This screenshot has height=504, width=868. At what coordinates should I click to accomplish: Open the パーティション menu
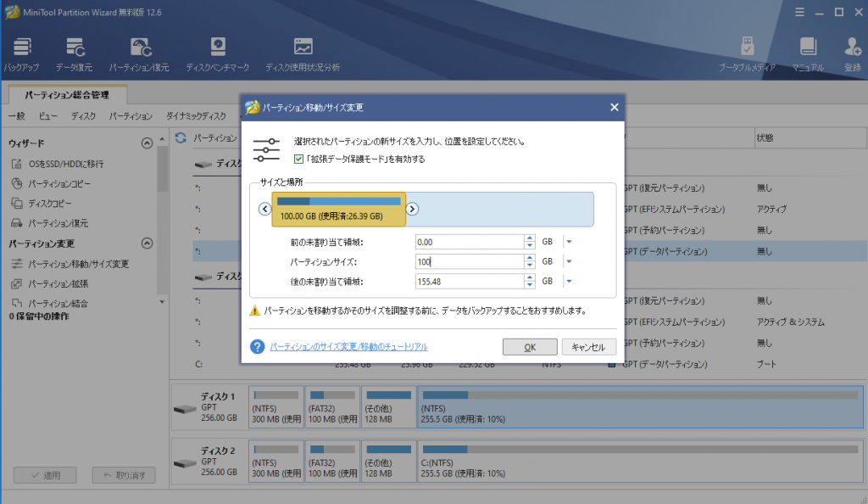pyautogui.click(x=131, y=115)
